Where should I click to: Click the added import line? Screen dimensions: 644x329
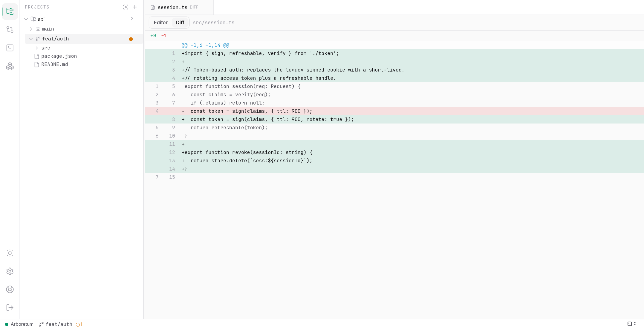pos(395,53)
